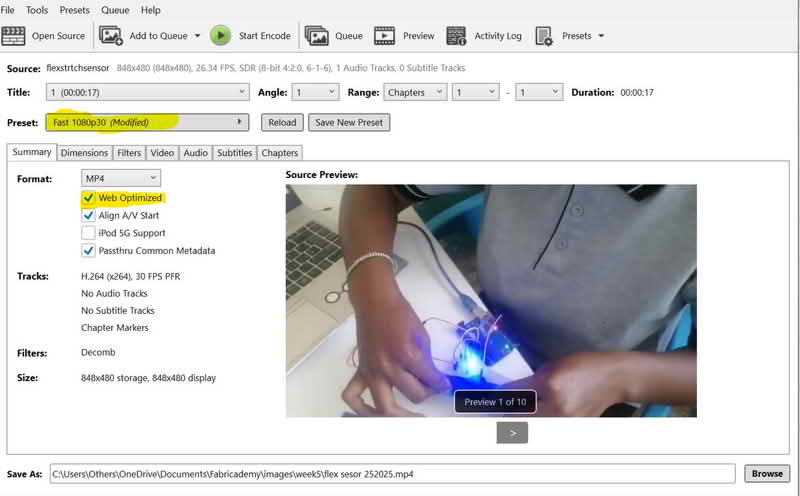Open the Queue icon in toolbar
The width and height of the screenshot is (800, 496).
click(317, 36)
